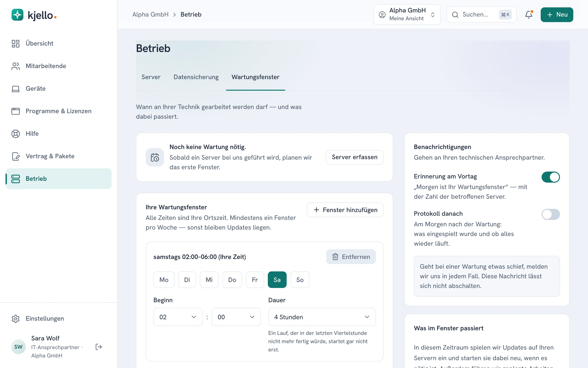Disable the Erinnerung am Vortag toggle
The image size is (588, 368).
[551, 177]
